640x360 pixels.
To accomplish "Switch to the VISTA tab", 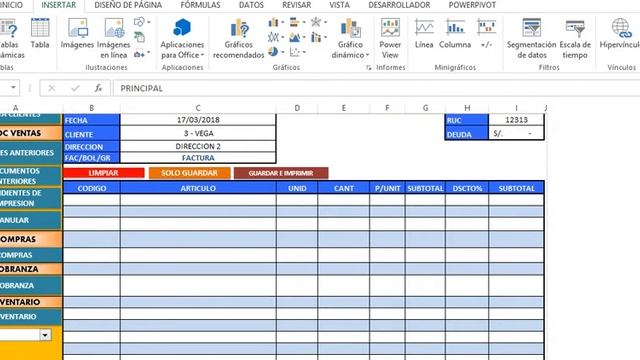I will click(x=339, y=5).
